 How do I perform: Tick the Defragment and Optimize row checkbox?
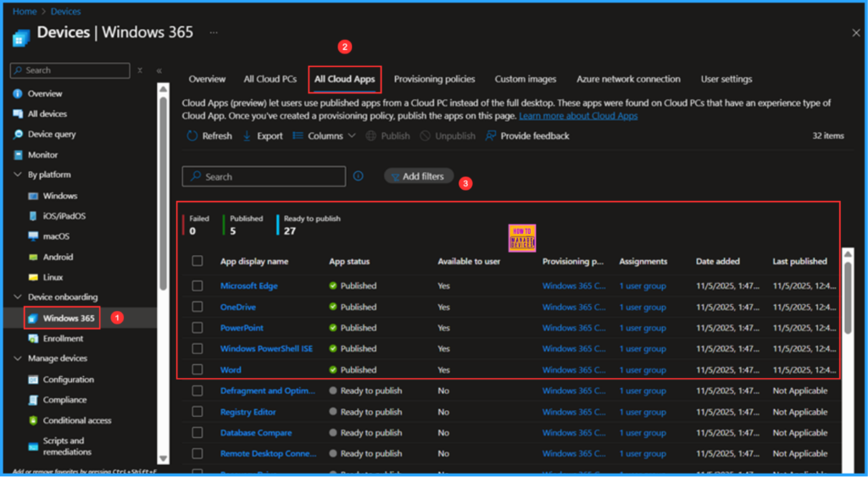coord(197,391)
